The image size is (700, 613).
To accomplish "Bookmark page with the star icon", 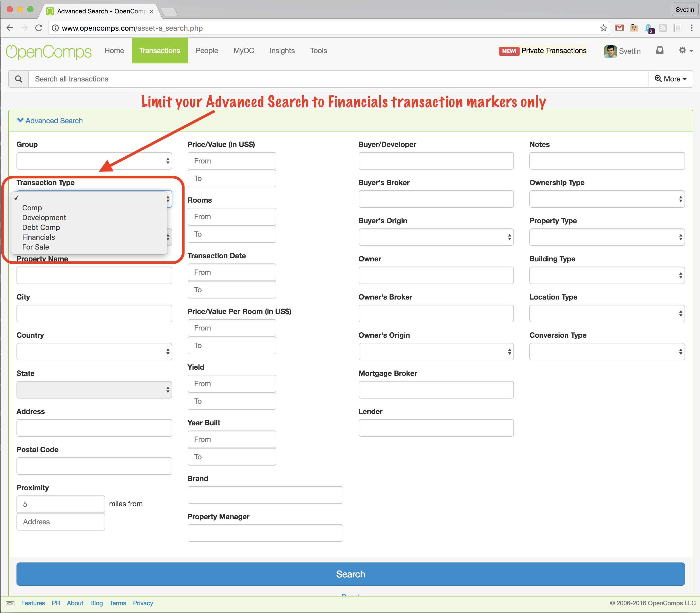I will pyautogui.click(x=603, y=28).
